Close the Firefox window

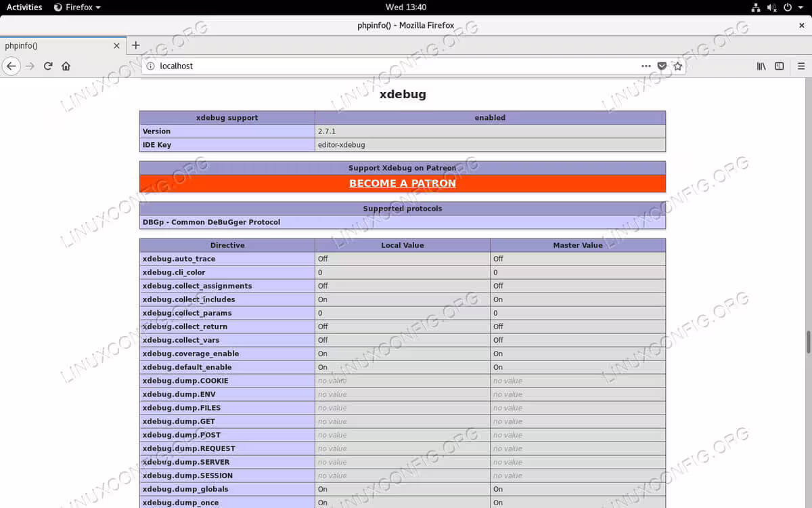[x=802, y=25]
